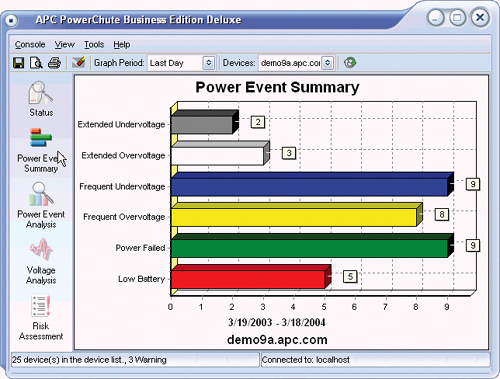
Task: Open the Help menu
Action: coord(122,45)
